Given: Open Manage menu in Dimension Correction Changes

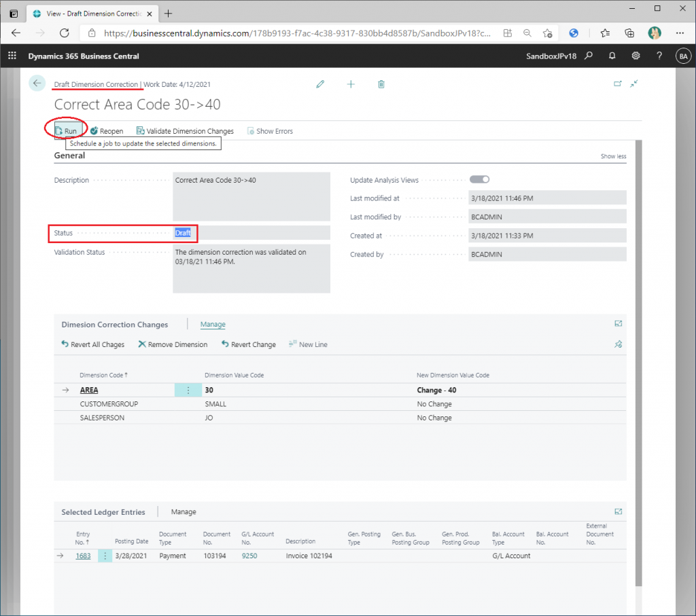Looking at the screenshot, I should click(x=213, y=324).
